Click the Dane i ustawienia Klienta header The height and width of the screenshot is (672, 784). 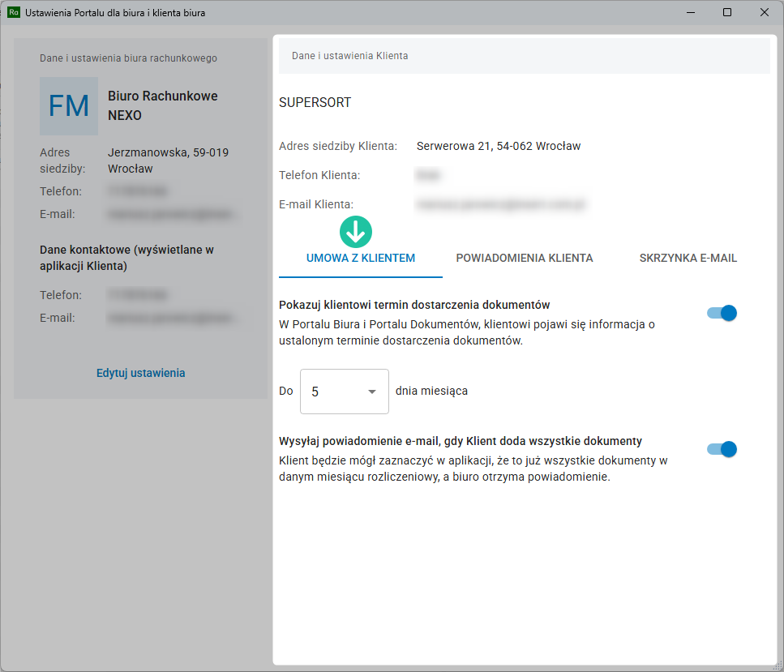coord(350,56)
